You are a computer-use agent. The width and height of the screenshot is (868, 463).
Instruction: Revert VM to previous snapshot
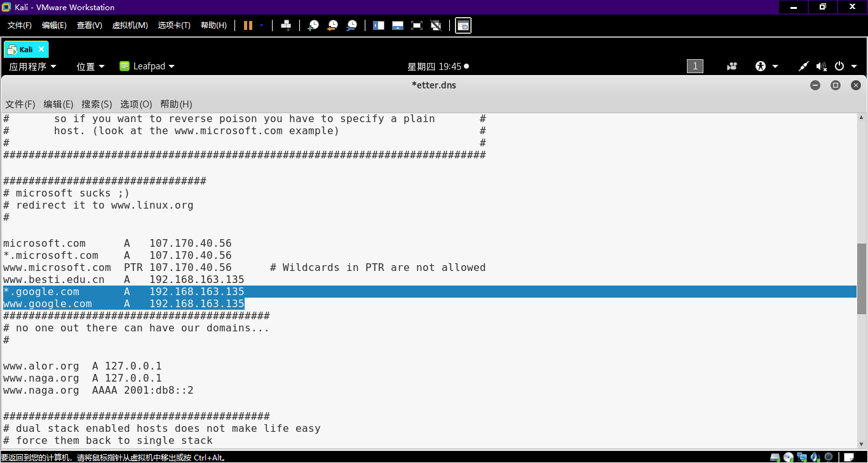[332, 25]
